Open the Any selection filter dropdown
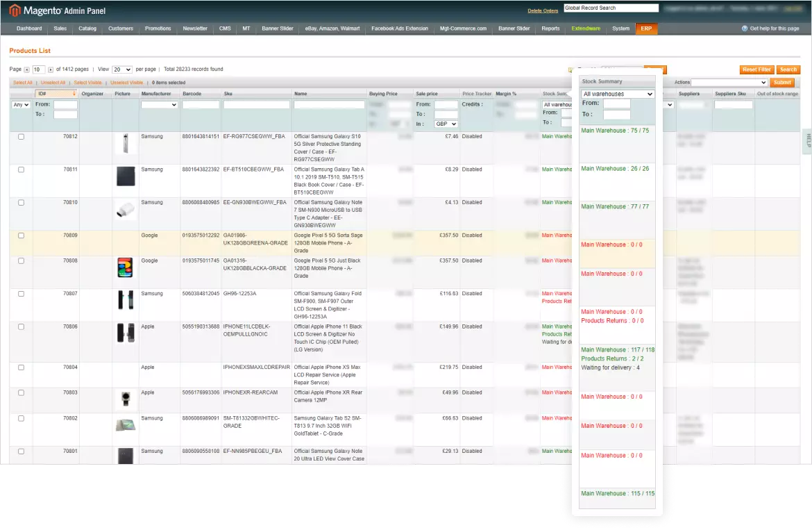Screen dimensions: 812x530 tap(21, 105)
